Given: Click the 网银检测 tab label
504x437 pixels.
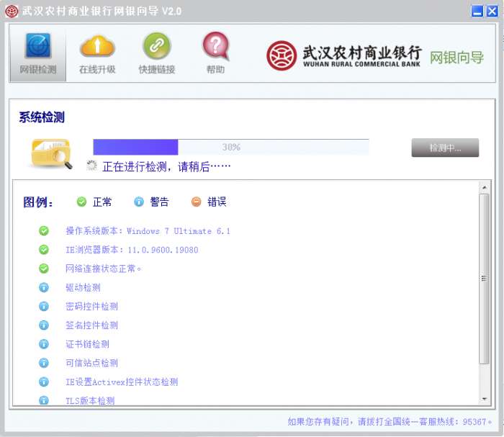Looking at the screenshot, I should click(x=38, y=69).
